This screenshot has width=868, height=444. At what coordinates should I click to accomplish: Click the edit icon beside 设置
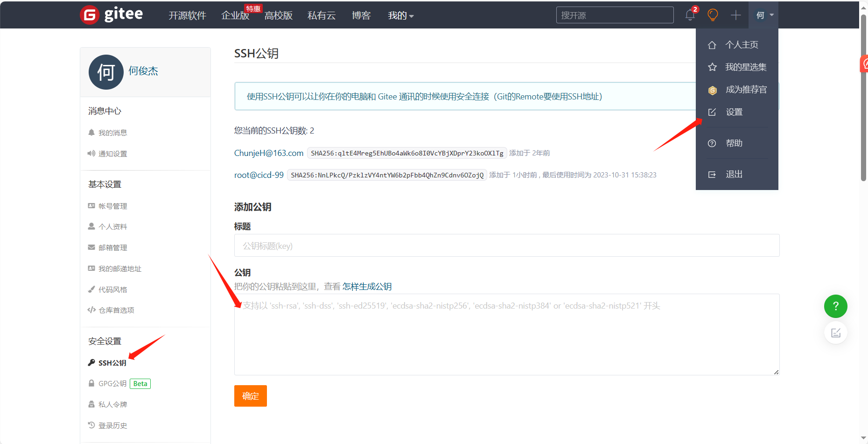(712, 112)
